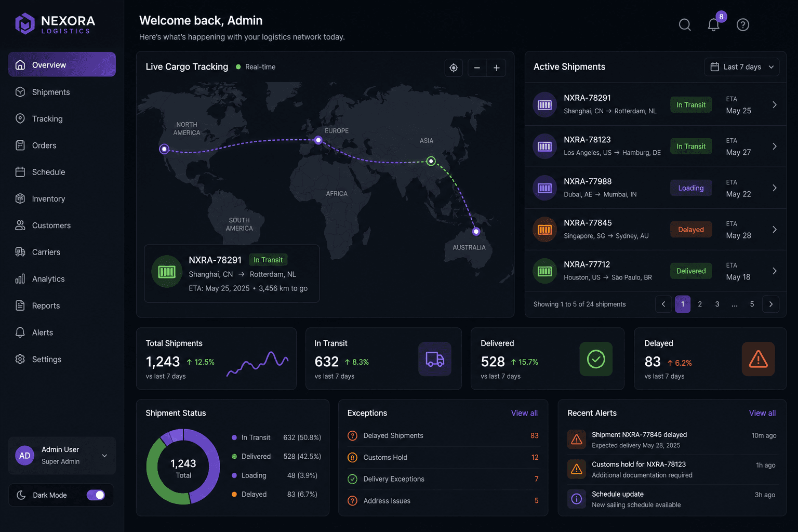The image size is (798, 532).
Task: Click the AD user avatar
Action: click(x=25, y=456)
